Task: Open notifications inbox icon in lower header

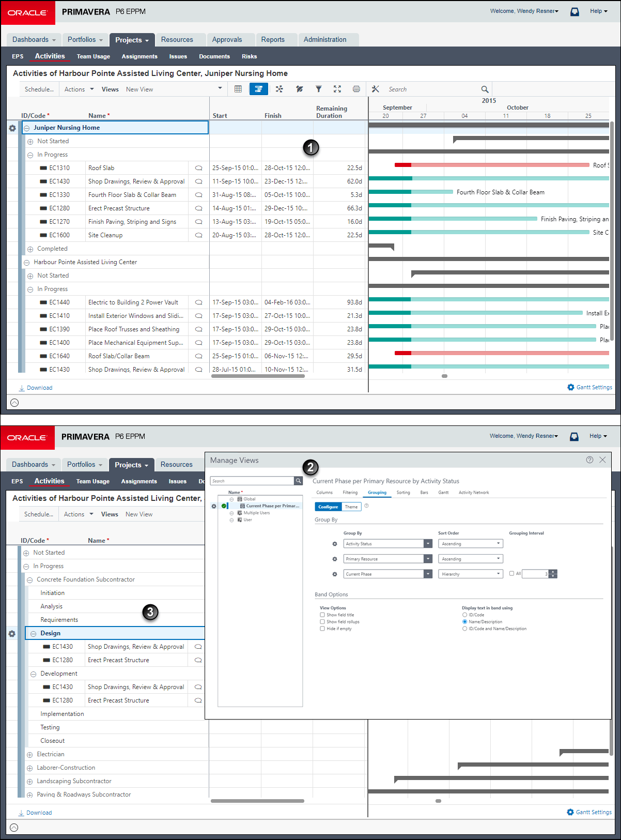Action: tap(574, 436)
